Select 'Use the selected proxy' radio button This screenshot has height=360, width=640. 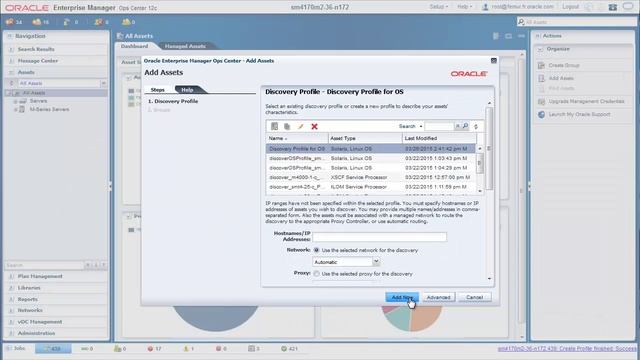tap(316, 273)
